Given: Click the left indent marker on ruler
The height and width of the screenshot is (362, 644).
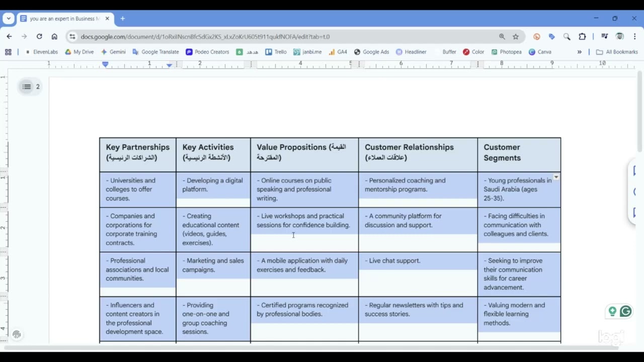Looking at the screenshot, I should [105, 64].
